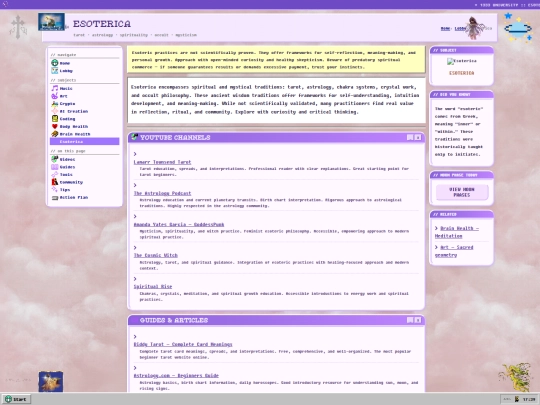Jump to Videos section icon
The height and width of the screenshot is (405, 540).
point(54,159)
